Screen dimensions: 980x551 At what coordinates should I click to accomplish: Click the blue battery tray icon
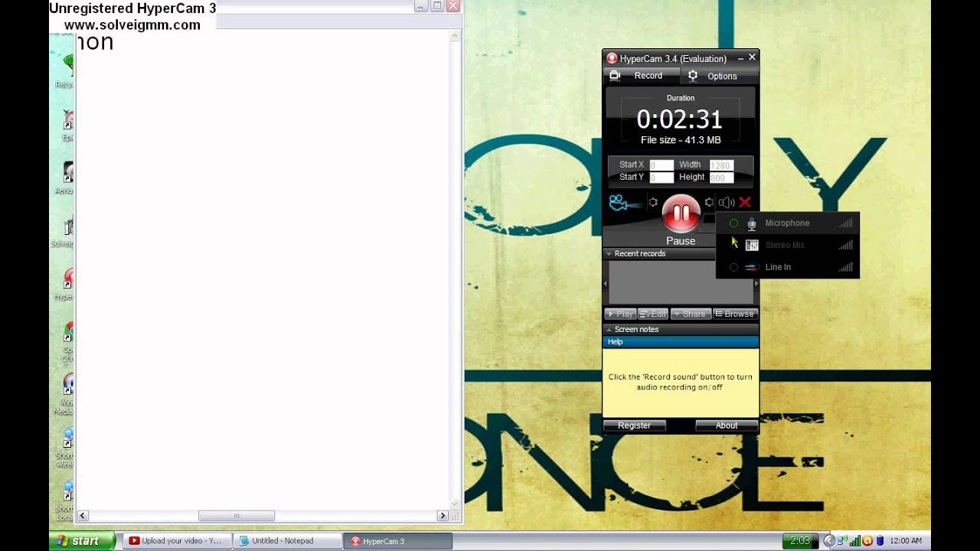(880, 541)
